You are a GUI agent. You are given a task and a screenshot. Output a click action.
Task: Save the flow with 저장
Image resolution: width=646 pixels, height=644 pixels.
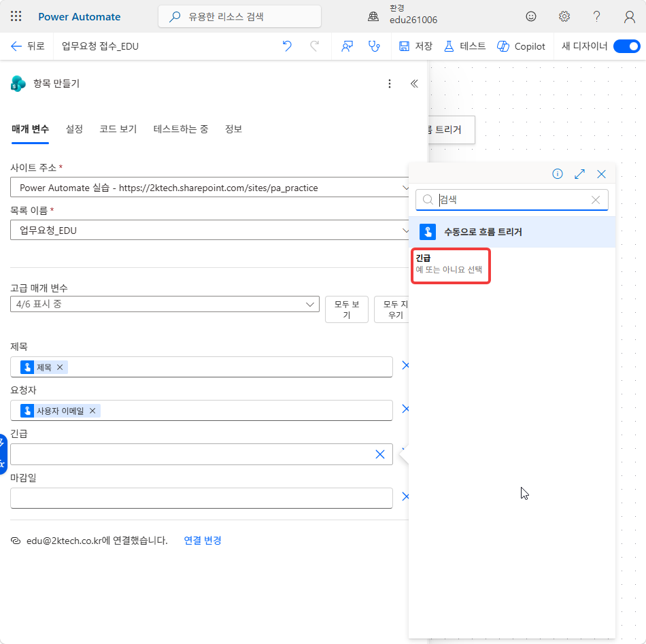(x=415, y=46)
